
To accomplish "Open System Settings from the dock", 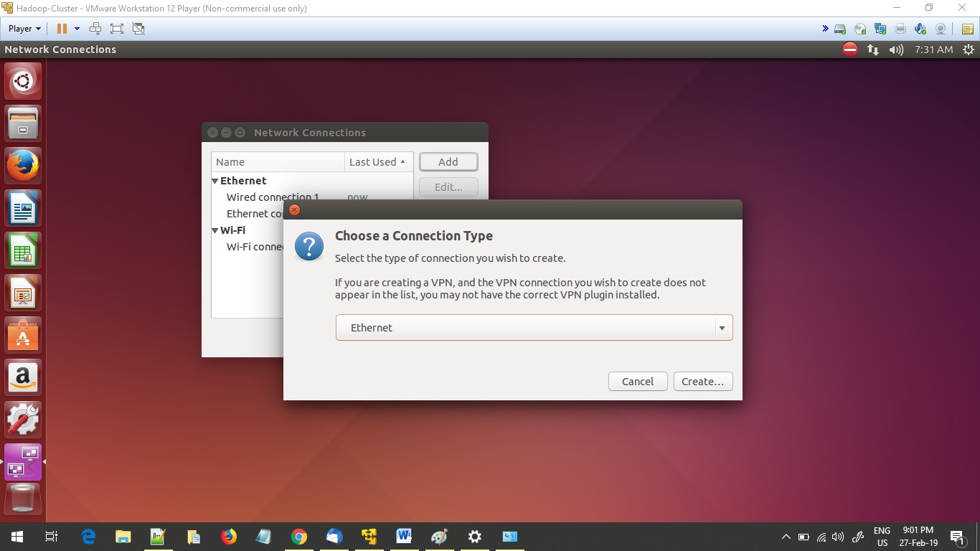I will click(23, 420).
